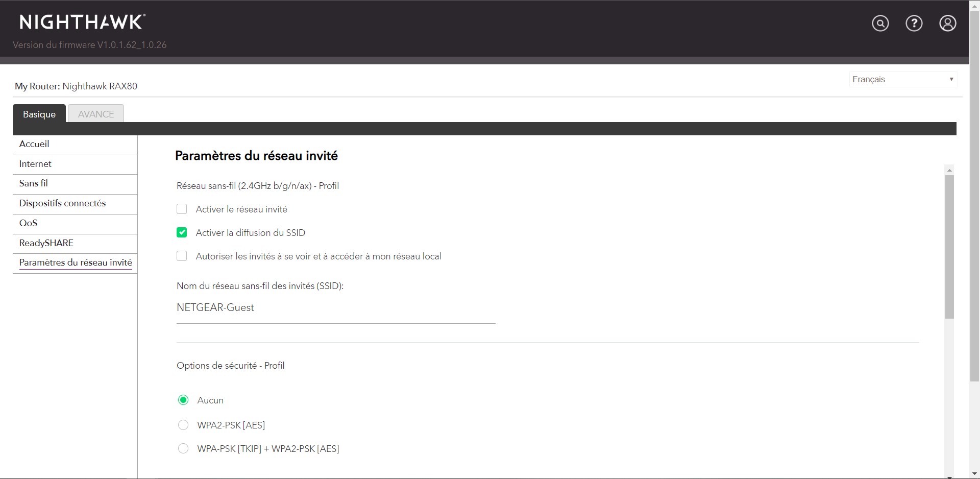Open the search icon in header
This screenshot has height=479, width=980.
pos(880,23)
